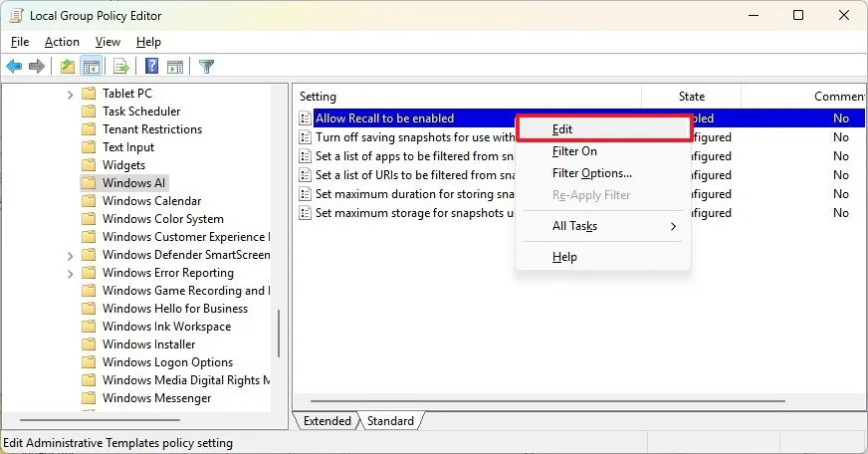Expand the Tablet PC tree node
The width and height of the screenshot is (868, 454).
[x=70, y=95]
